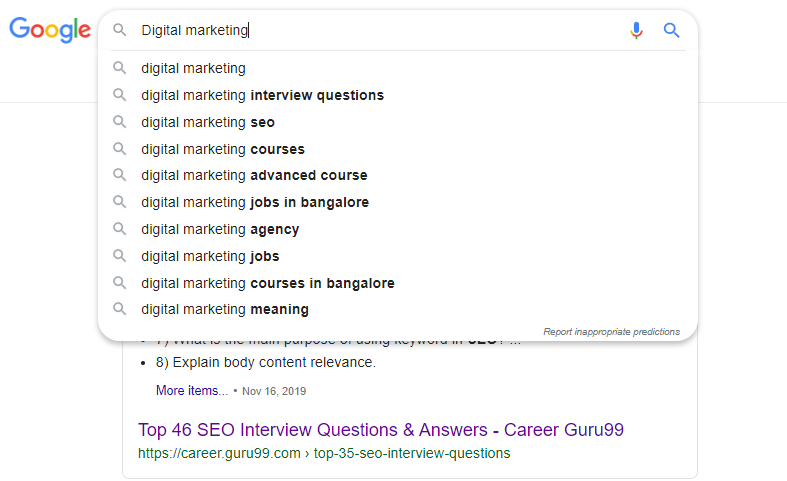Select 'digital marketing interview questions' suggestion
The width and height of the screenshot is (787, 481).
(262, 95)
